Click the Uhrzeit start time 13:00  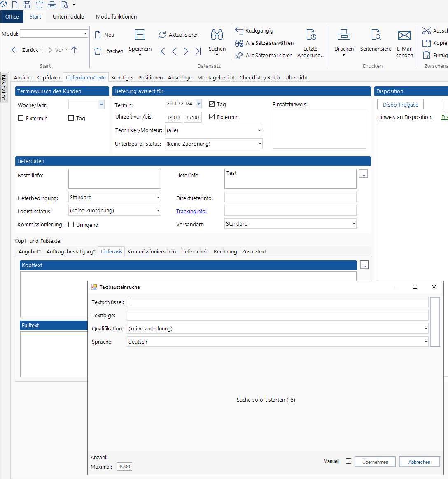point(173,117)
